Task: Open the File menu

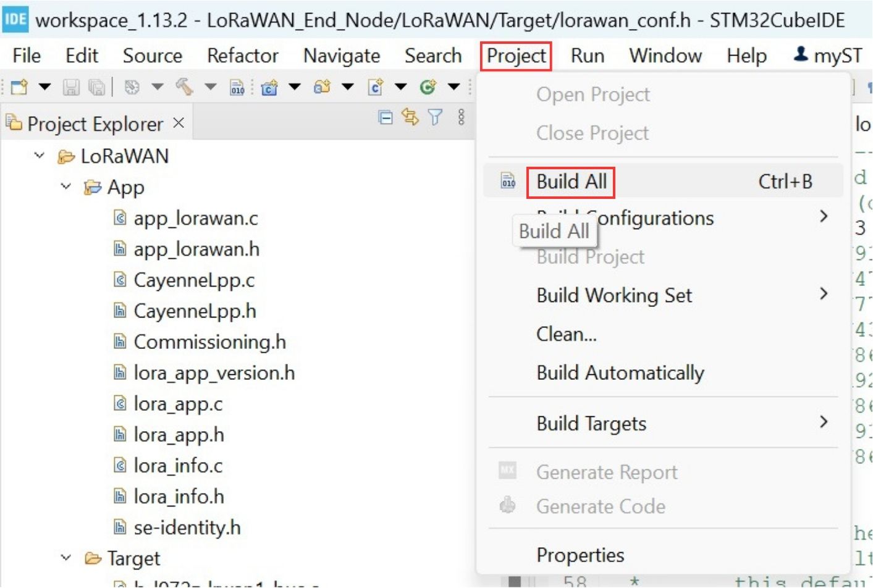Action: point(27,56)
